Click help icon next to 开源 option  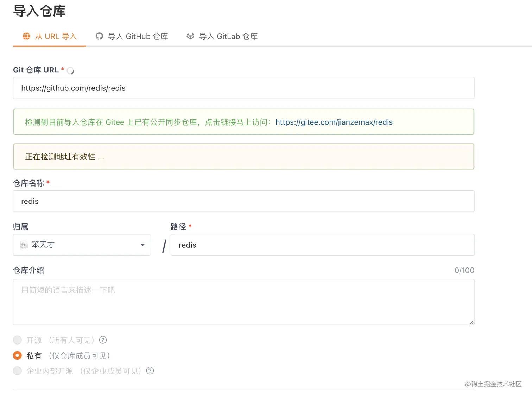(x=103, y=340)
